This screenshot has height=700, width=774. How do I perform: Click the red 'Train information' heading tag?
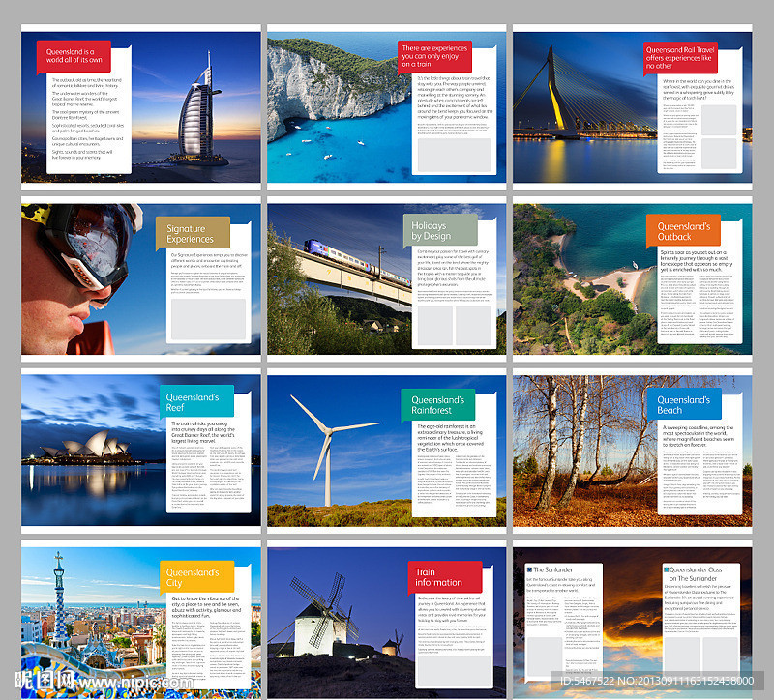pos(445,576)
